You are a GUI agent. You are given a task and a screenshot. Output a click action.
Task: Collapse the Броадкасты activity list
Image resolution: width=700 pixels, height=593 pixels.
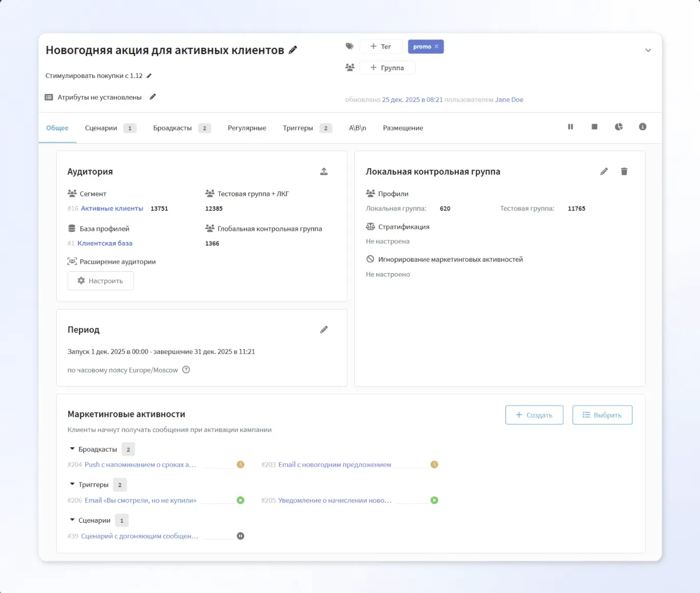(x=72, y=449)
